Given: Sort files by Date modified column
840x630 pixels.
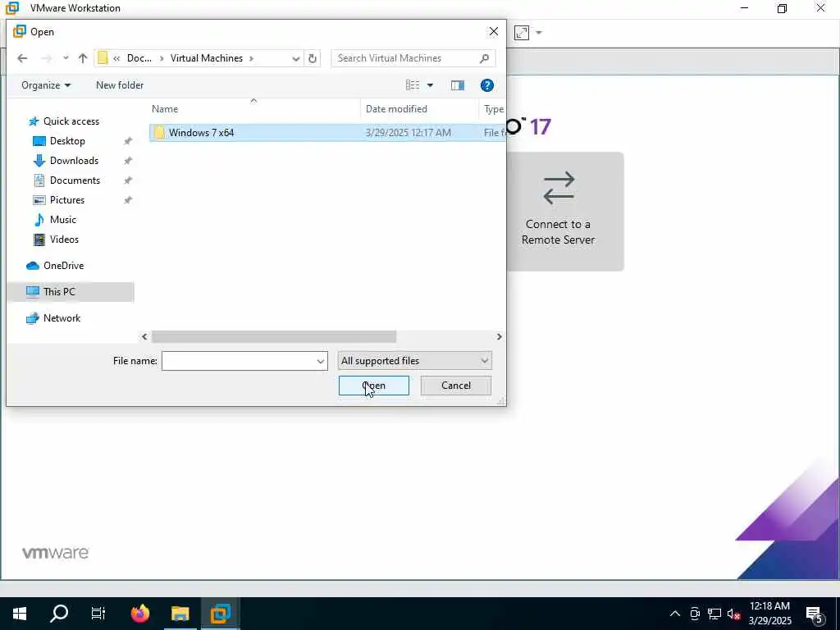Looking at the screenshot, I should point(419,109).
